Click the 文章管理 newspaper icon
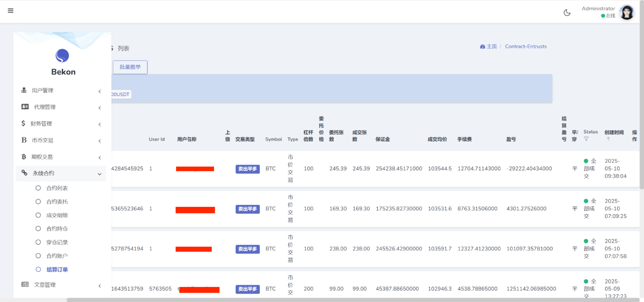The image size is (644, 302). 25,285
